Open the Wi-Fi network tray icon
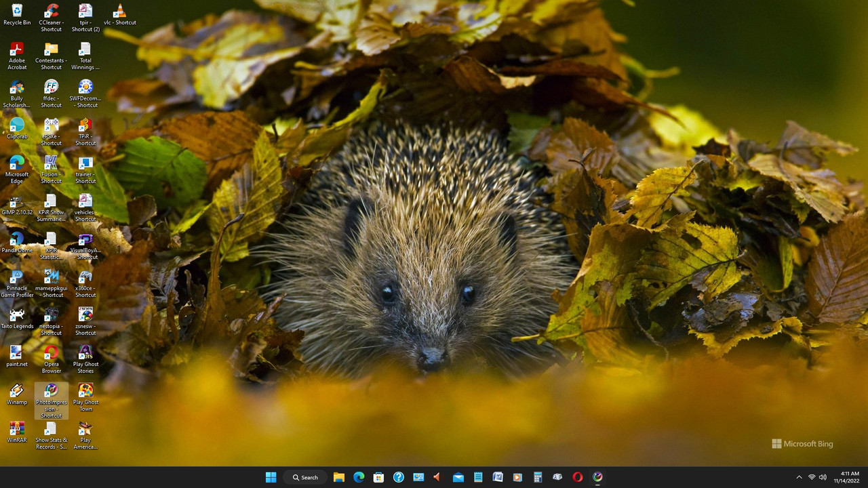 tap(812, 477)
